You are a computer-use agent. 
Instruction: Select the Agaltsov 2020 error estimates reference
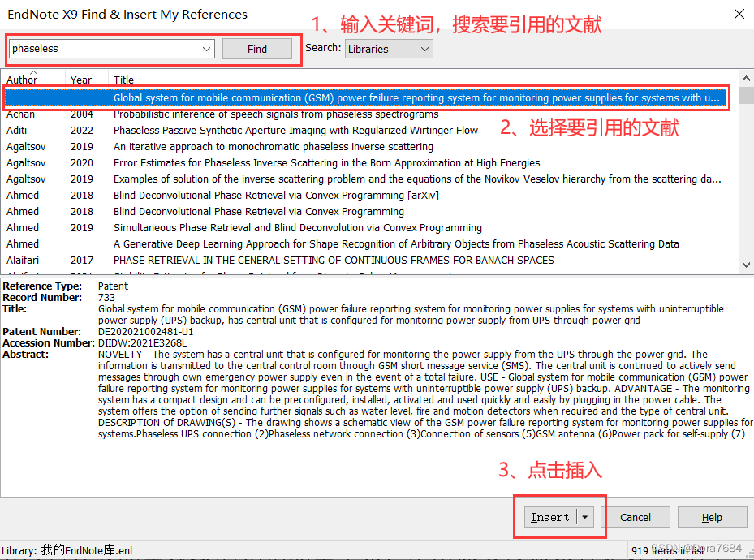pos(243,162)
